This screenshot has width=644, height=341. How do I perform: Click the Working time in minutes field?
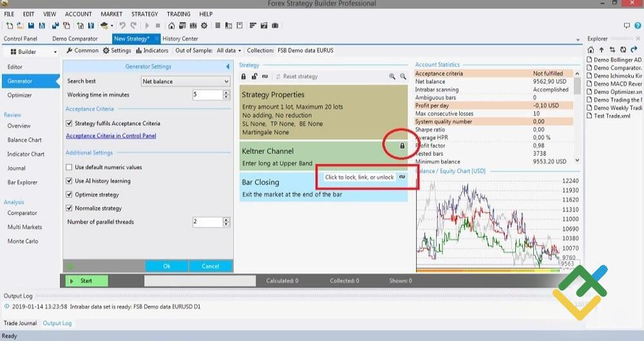207,95
